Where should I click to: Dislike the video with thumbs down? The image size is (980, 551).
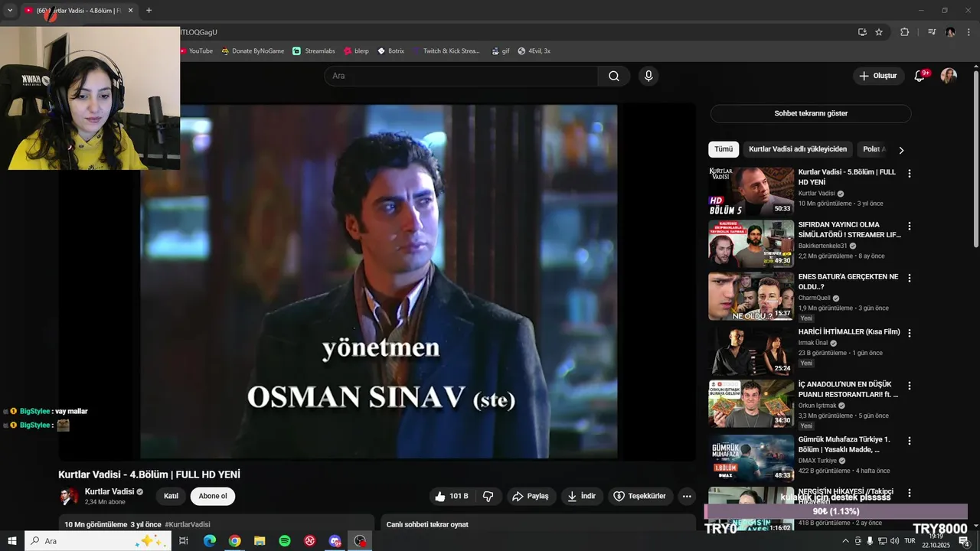point(488,496)
